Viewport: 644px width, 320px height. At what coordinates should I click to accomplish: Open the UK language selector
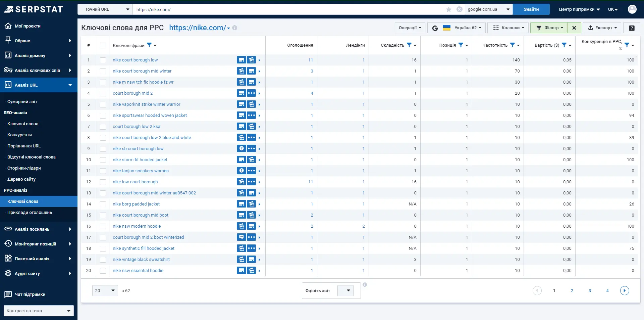(613, 9)
